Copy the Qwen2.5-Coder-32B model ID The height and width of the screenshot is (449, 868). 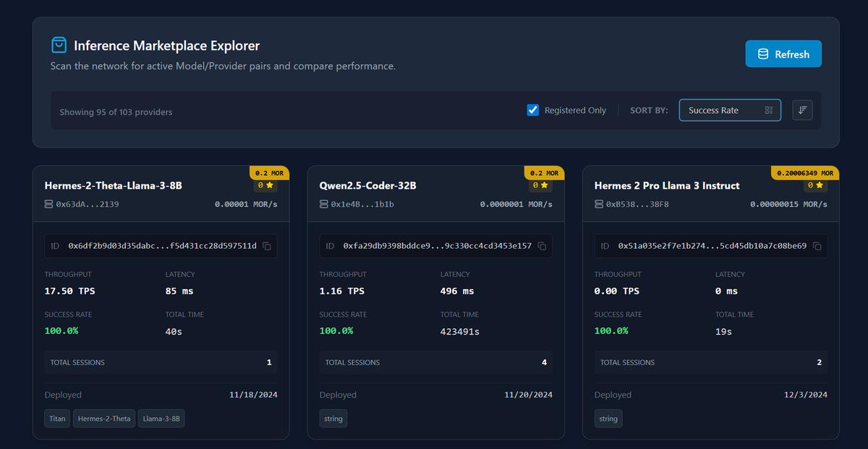(542, 246)
